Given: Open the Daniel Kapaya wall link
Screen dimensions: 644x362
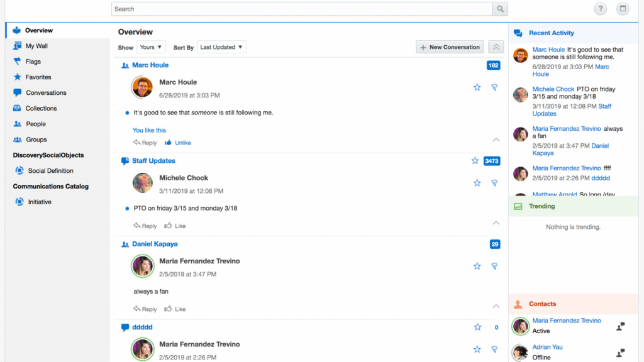Looking at the screenshot, I should click(155, 244).
